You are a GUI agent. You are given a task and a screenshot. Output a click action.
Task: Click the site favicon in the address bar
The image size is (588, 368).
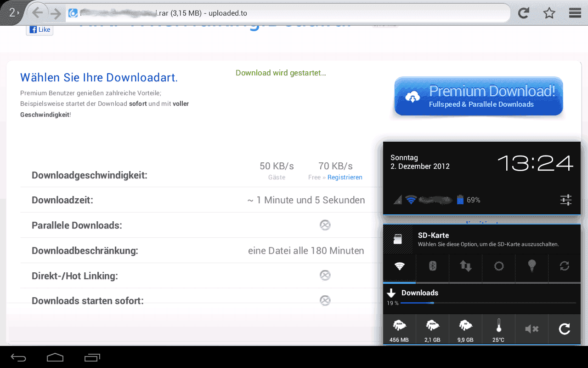pos(73,13)
